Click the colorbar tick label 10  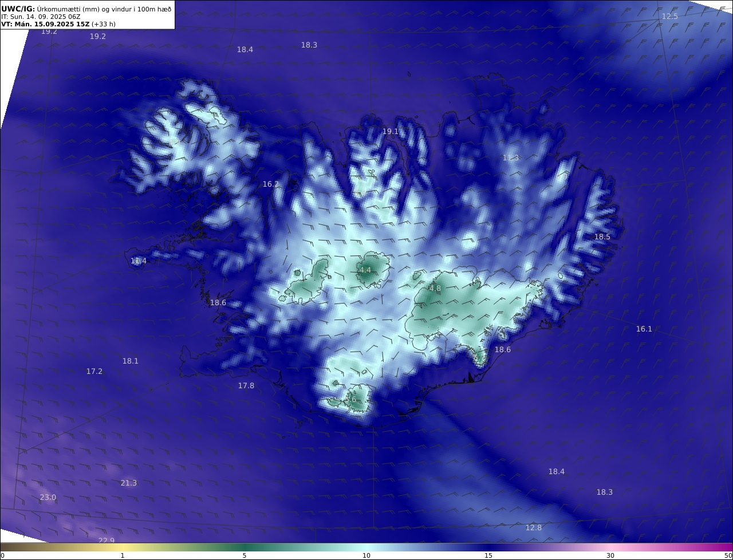click(x=366, y=555)
